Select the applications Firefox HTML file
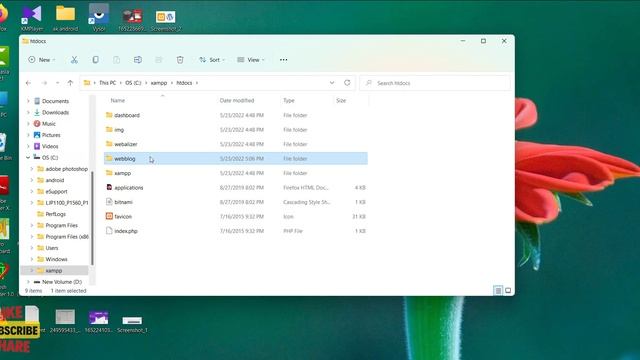This screenshot has height=360, width=640. (x=236, y=188)
